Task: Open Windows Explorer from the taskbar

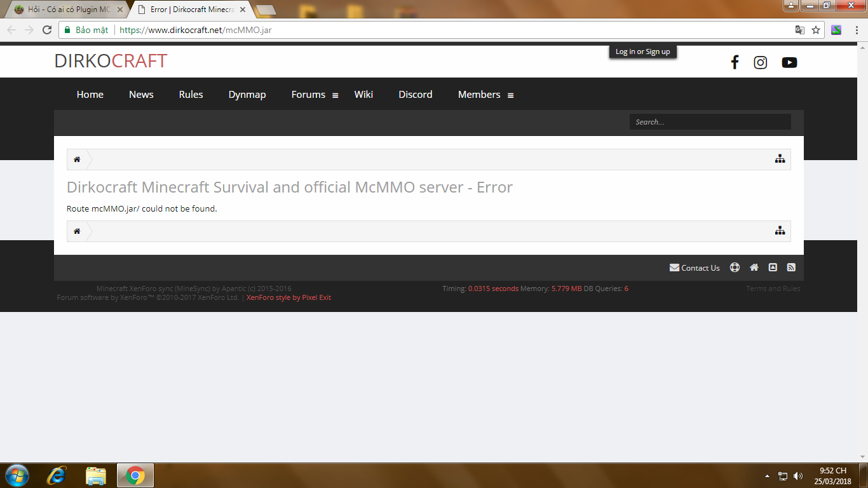Action: 96,475
